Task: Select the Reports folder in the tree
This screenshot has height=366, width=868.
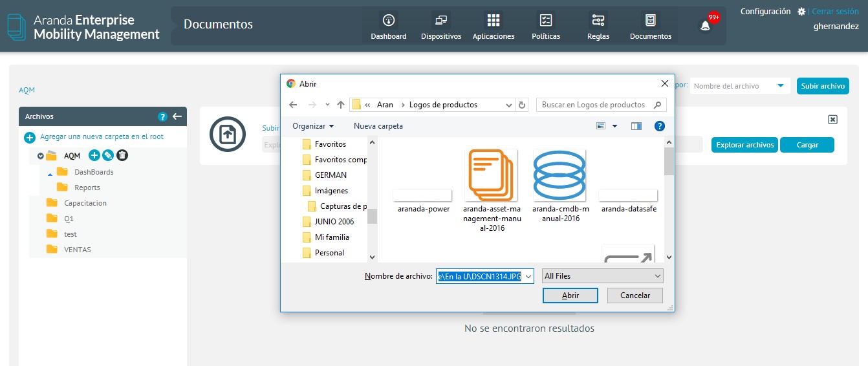Action: [87, 188]
